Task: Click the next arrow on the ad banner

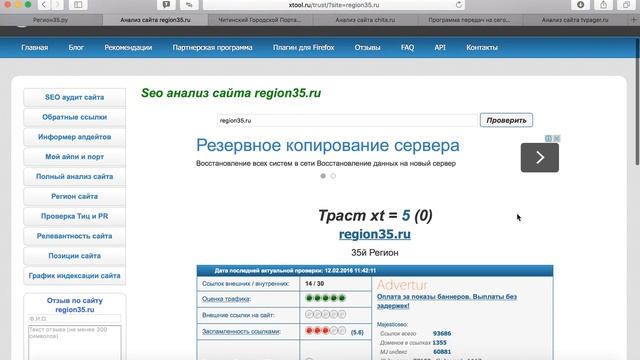Action: tap(540, 157)
